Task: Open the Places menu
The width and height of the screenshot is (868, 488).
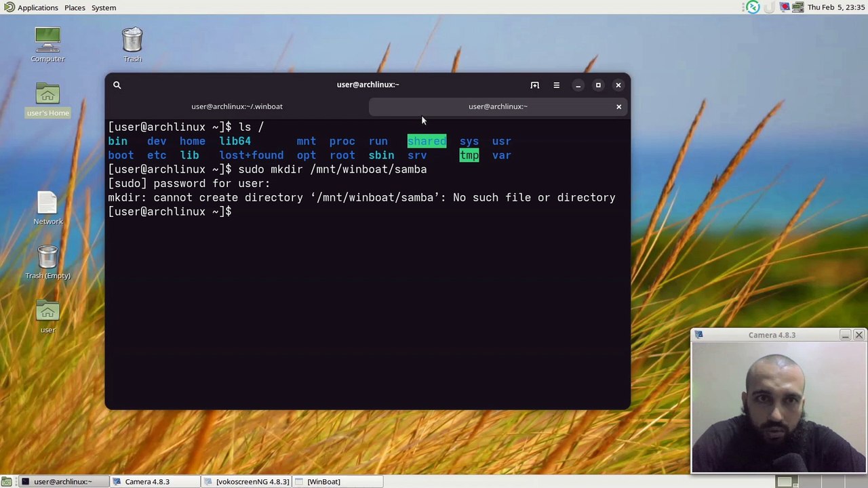Action: coord(75,7)
